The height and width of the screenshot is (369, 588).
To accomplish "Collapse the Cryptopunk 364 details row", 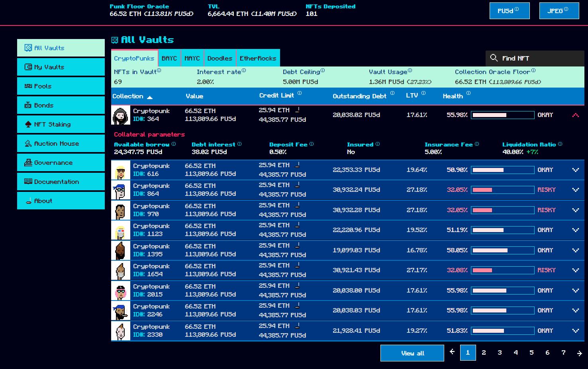I will tap(575, 115).
